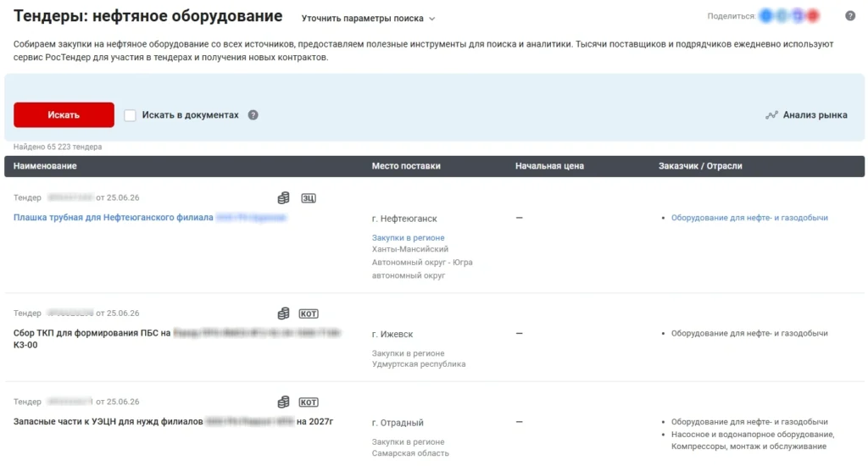Click the page title Тендеры: нефтяное оборудование
The height and width of the screenshot is (466, 868).
(147, 16)
